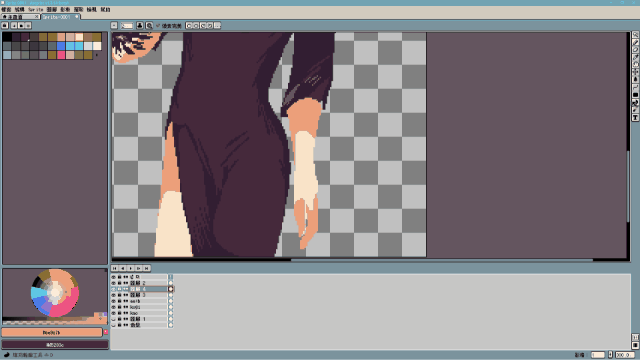
Task: Pick a color from the color wheel
Action: point(55,293)
